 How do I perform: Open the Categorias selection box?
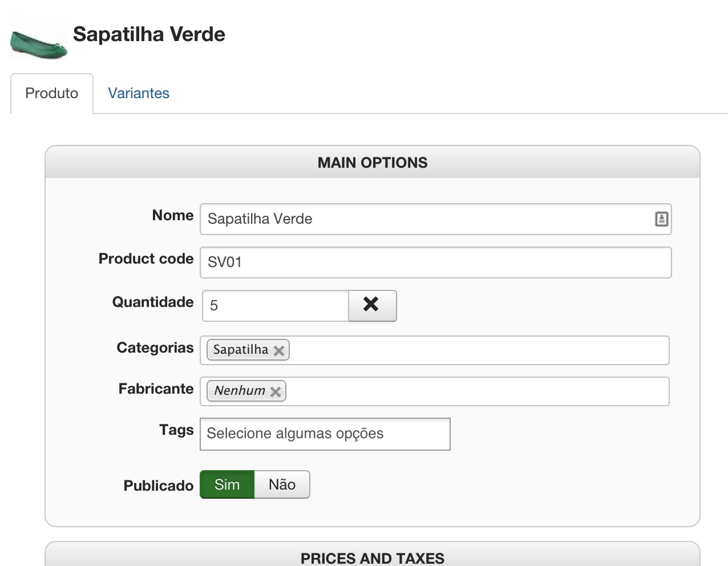(478, 350)
